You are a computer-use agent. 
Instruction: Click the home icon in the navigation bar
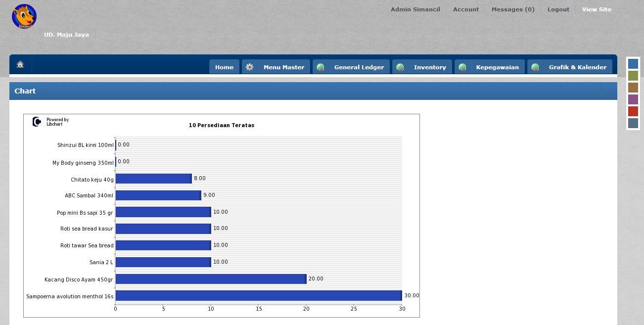tap(20, 64)
